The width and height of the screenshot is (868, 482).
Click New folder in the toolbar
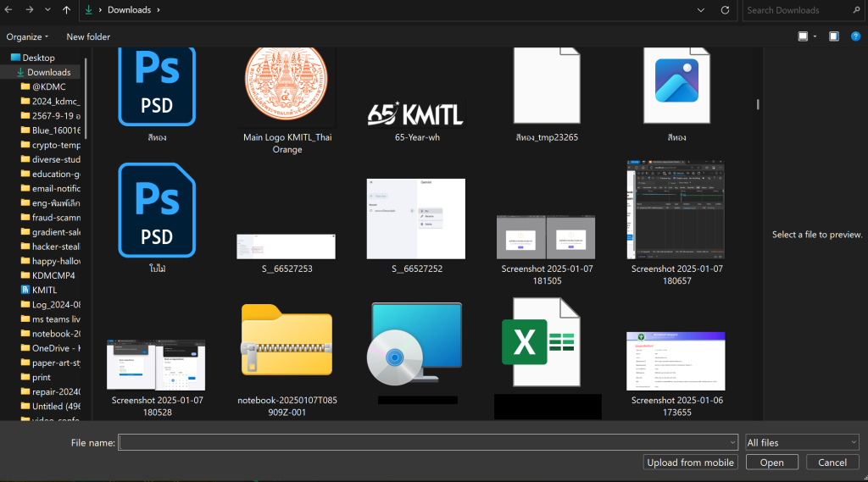[88, 36]
